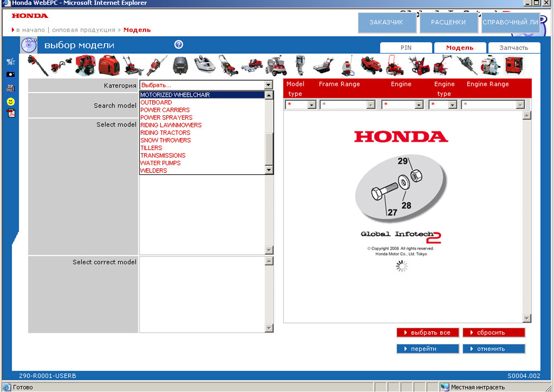This screenshot has width=554, height=392.
Task: Open the PDF icon in sidebar
Action: [11, 114]
